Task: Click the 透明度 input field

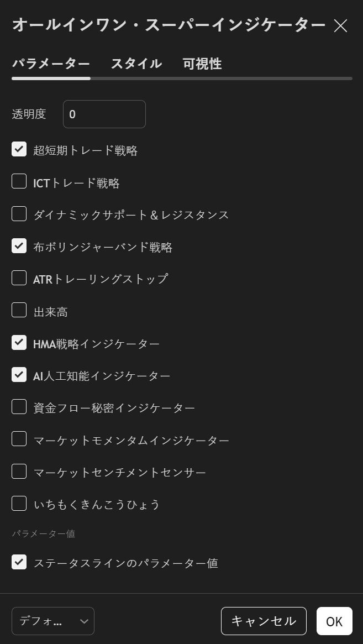Action: pos(104,114)
